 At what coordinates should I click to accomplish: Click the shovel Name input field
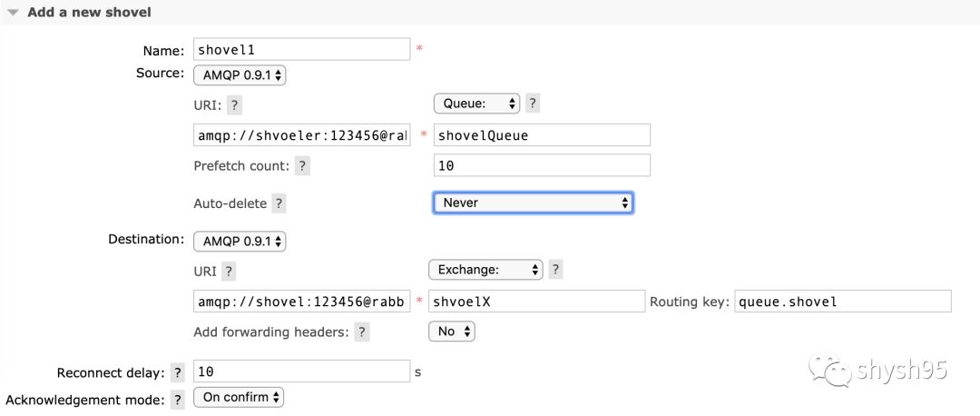pyautogui.click(x=301, y=49)
